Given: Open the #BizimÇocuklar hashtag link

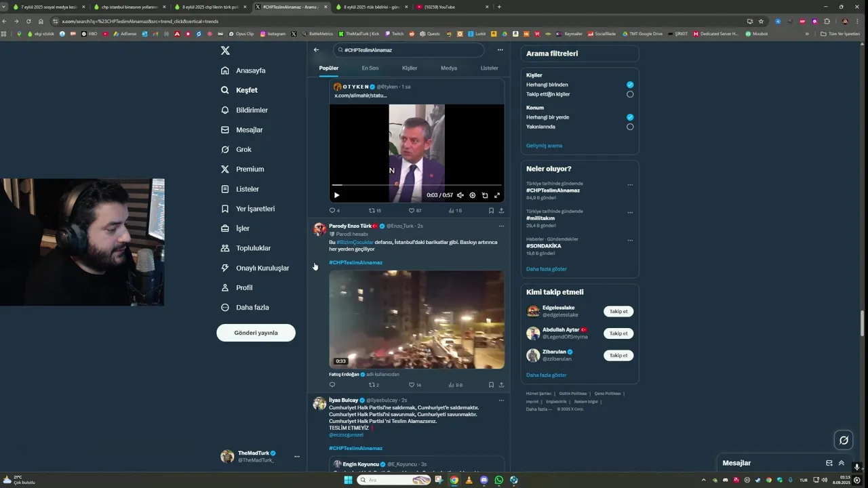Looking at the screenshot, I should pos(355,242).
